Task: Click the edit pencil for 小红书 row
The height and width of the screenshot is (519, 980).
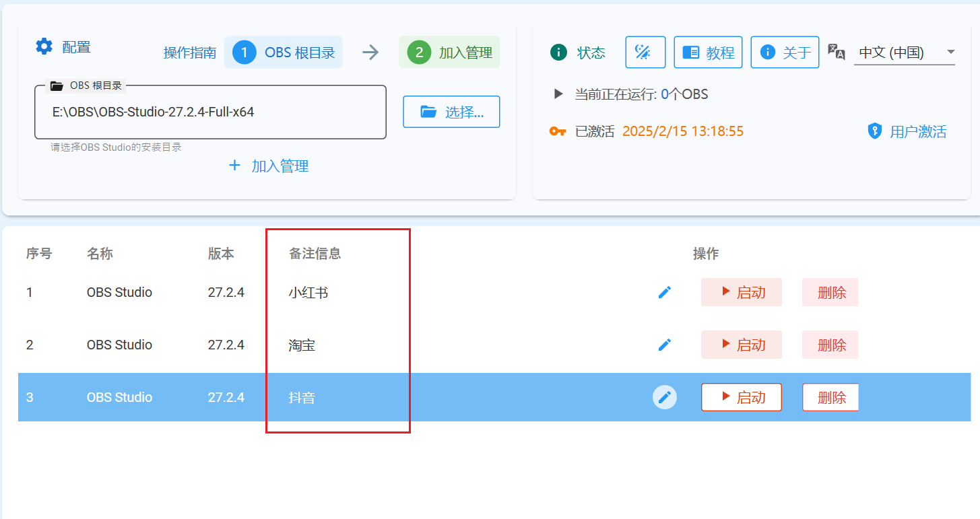Action: click(665, 292)
